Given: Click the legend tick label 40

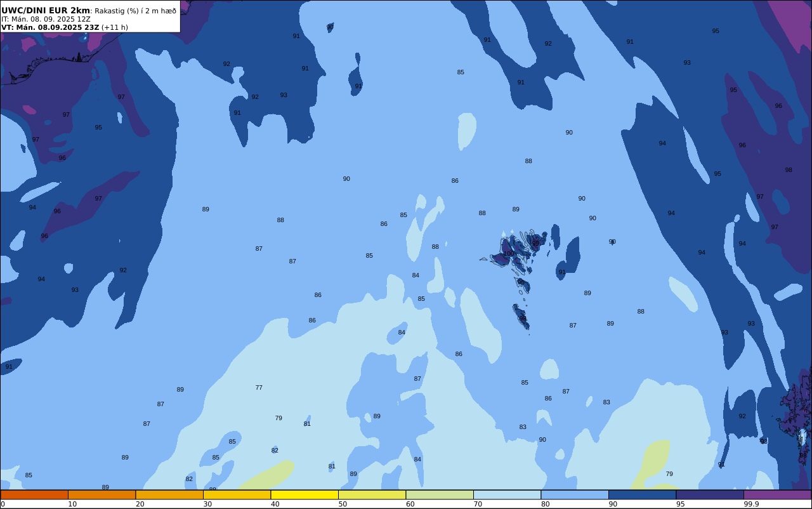Looking at the screenshot, I should click(x=275, y=504).
